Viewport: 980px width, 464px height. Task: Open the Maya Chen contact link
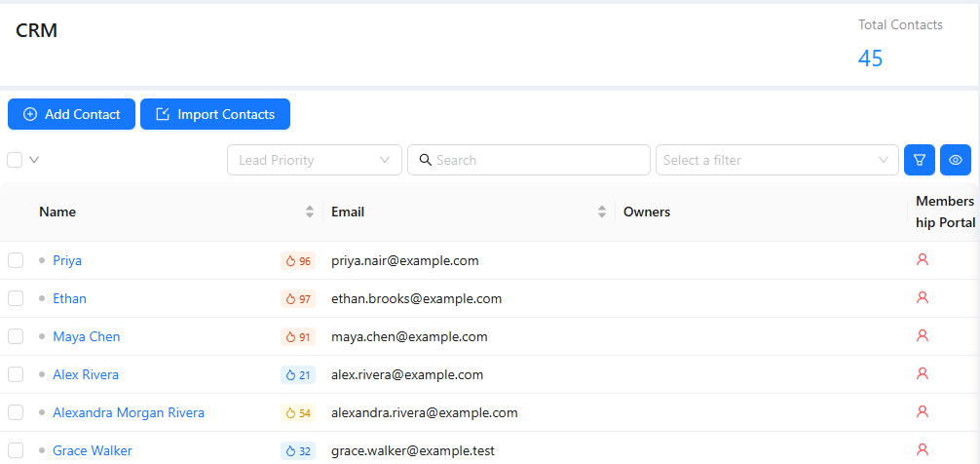87,337
